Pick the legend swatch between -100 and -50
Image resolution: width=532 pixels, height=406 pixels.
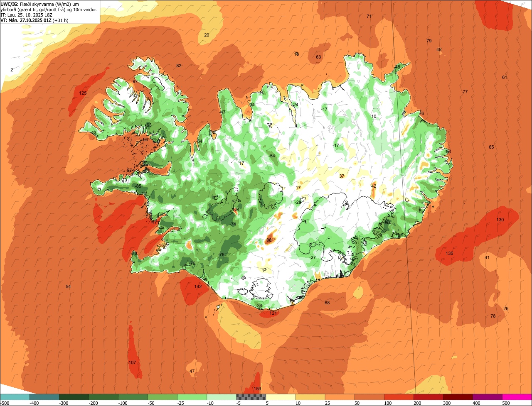click(x=133, y=397)
